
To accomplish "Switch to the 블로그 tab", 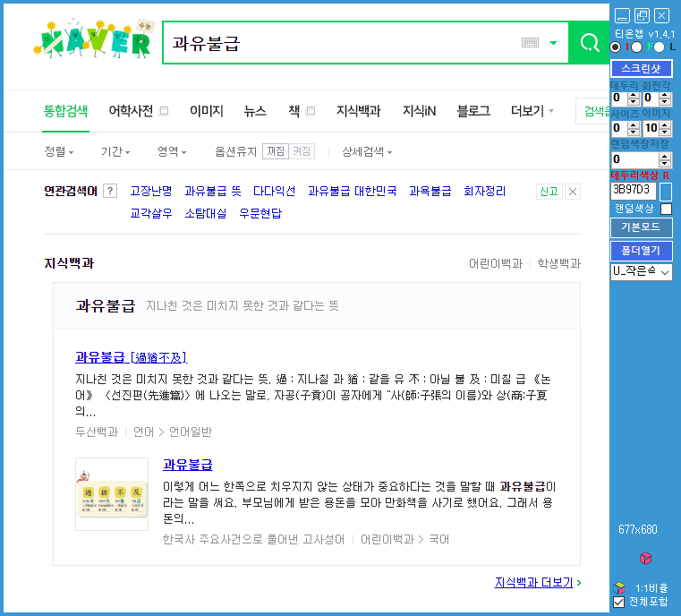I will [x=473, y=111].
